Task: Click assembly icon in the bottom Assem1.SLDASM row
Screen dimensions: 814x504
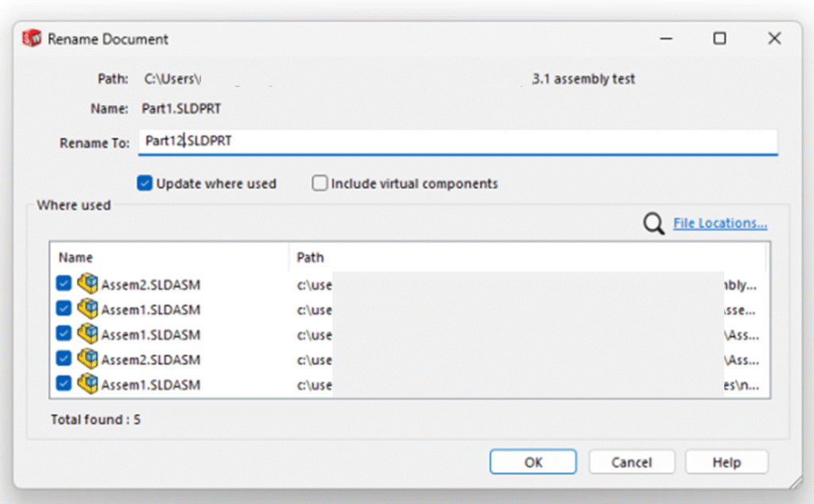Action: tap(88, 385)
